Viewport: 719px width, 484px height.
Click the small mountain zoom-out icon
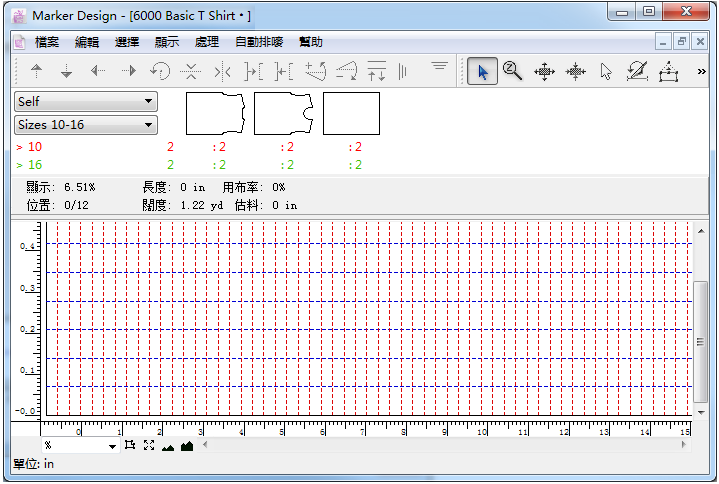[x=168, y=446]
